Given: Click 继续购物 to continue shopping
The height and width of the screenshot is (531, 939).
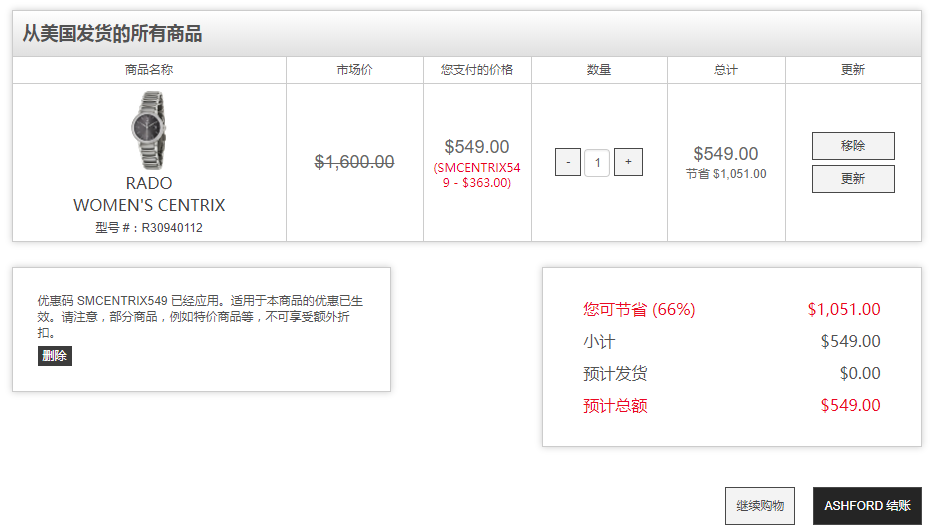Looking at the screenshot, I should 760,506.
